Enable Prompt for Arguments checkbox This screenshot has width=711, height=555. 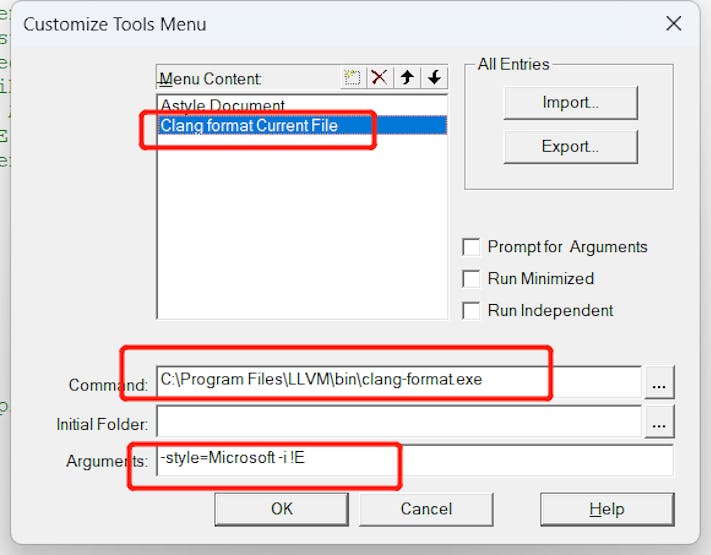(471, 247)
